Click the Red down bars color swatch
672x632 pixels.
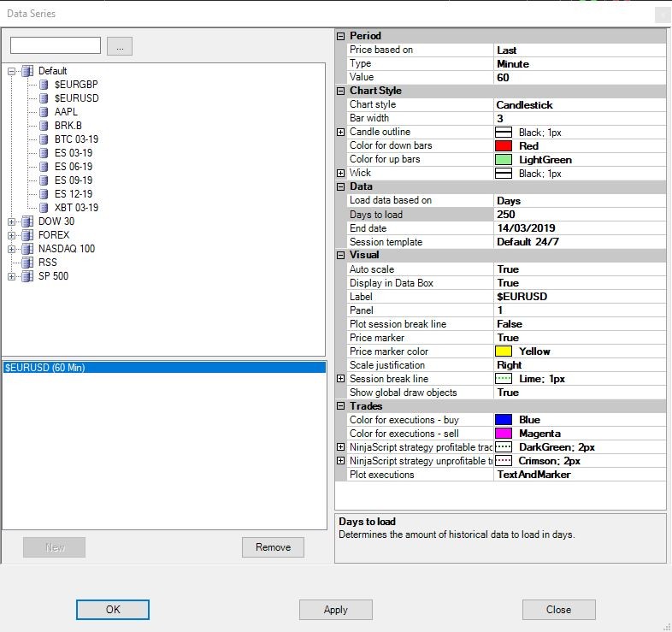coord(504,145)
